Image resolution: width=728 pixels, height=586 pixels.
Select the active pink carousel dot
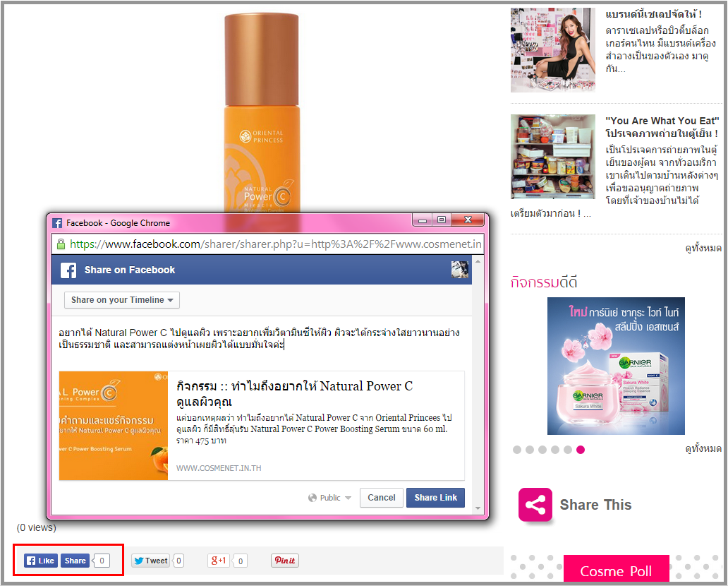tap(581, 450)
